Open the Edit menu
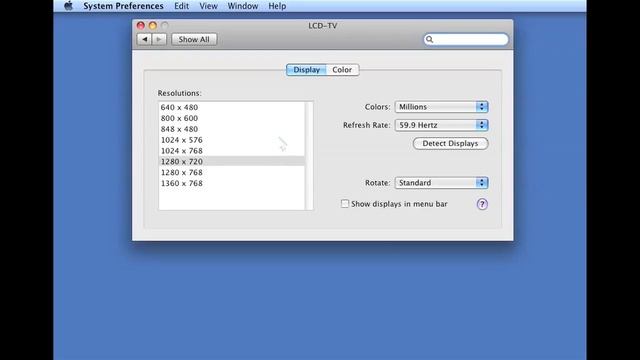This screenshot has height=360, width=640. pyautogui.click(x=181, y=6)
